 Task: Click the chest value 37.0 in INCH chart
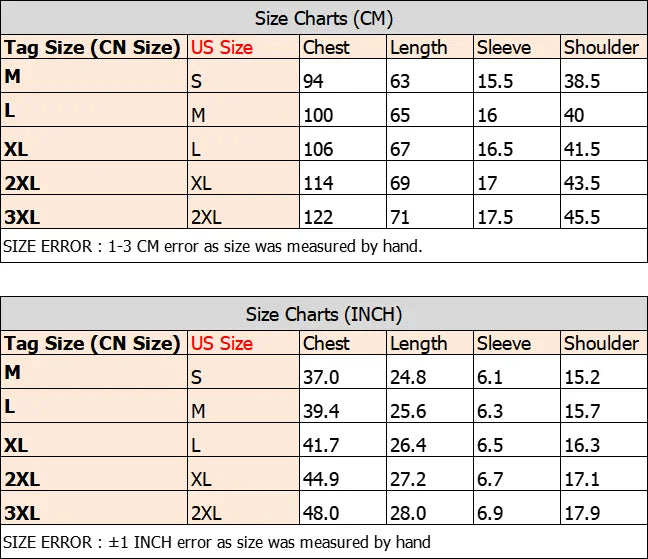click(320, 377)
